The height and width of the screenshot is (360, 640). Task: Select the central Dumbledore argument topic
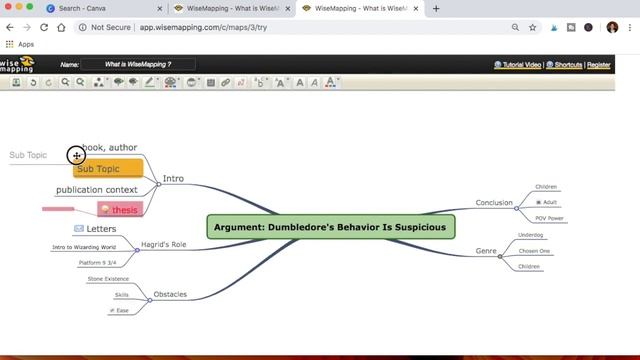coord(331,227)
